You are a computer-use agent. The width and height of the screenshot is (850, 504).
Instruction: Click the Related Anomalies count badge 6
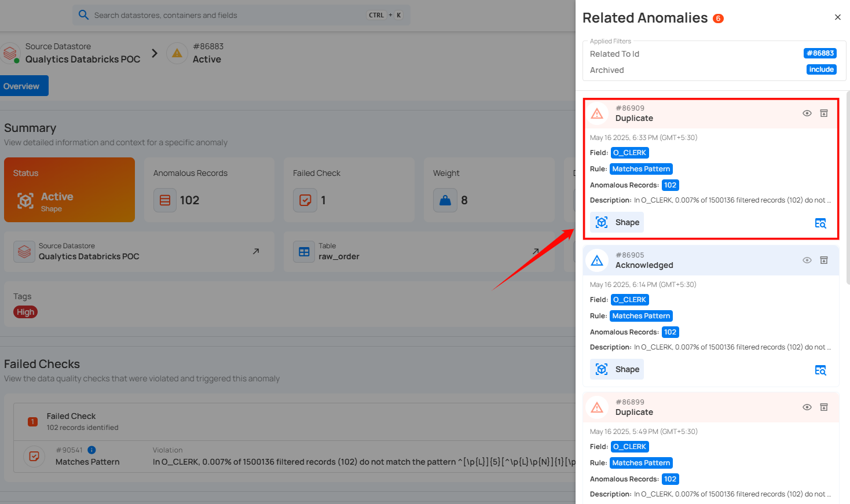718,19
